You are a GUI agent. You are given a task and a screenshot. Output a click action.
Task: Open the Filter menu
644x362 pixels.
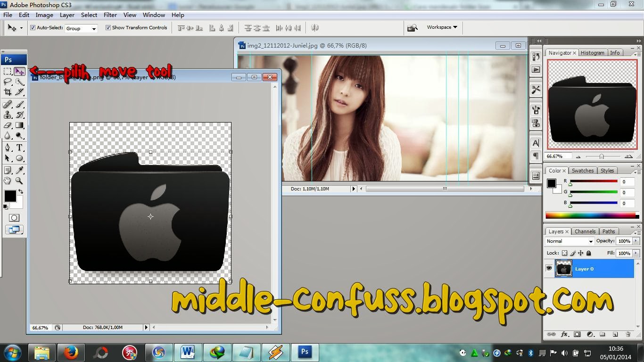[110, 15]
